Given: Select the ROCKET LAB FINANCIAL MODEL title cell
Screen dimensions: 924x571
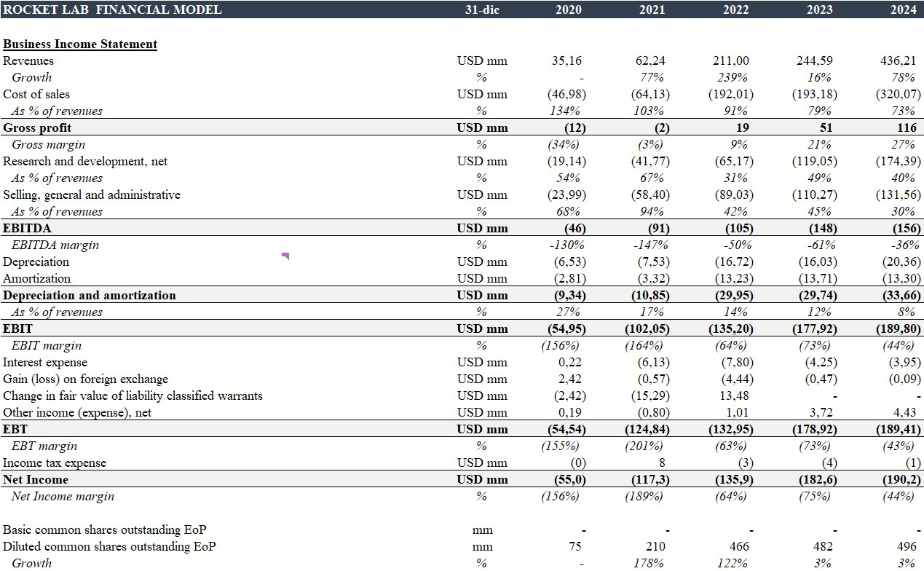Looking at the screenshot, I should point(113,9).
